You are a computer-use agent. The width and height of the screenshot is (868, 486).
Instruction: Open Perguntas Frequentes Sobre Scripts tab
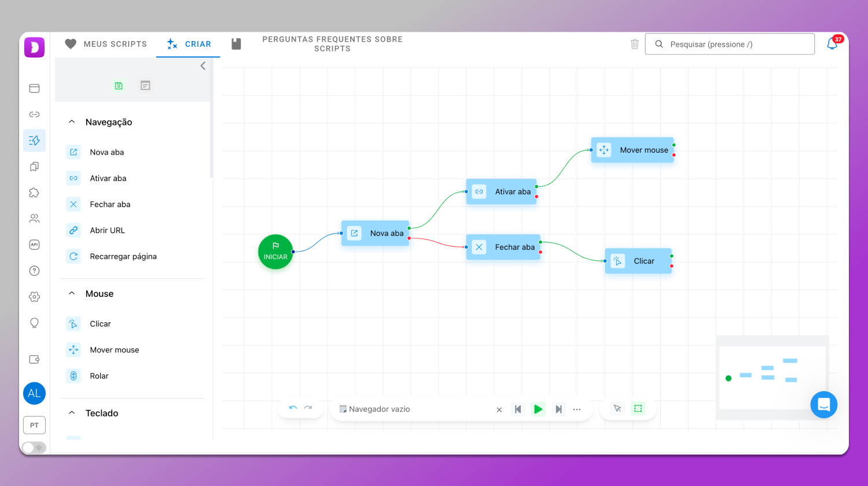pos(332,44)
